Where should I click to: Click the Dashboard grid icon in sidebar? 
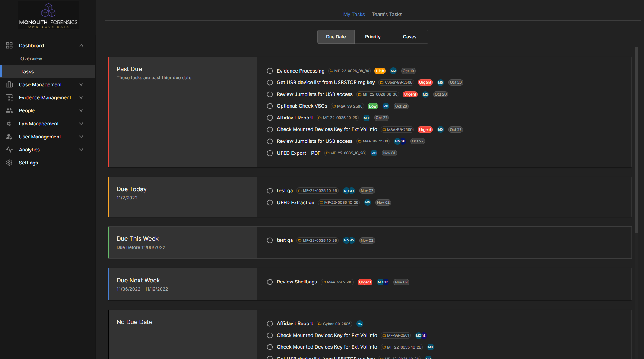tap(9, 45)
